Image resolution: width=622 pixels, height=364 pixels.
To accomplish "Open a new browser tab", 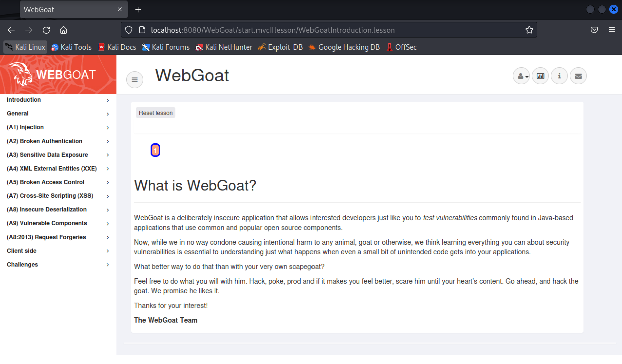I will (138, 10).
